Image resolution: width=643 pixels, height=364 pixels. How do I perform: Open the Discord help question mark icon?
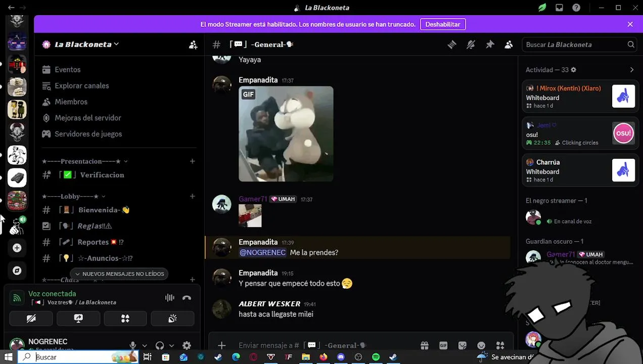[x=576, y=8]
